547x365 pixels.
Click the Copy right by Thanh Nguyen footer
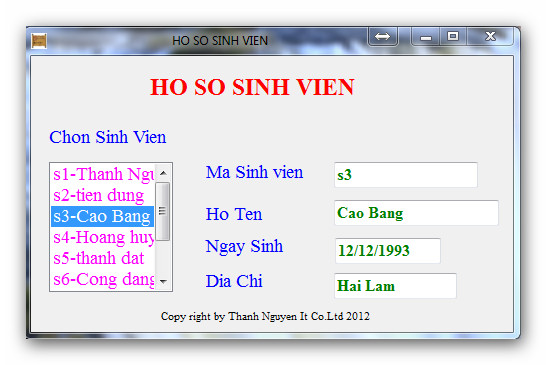pyautogui.click(x=265, y=316)
